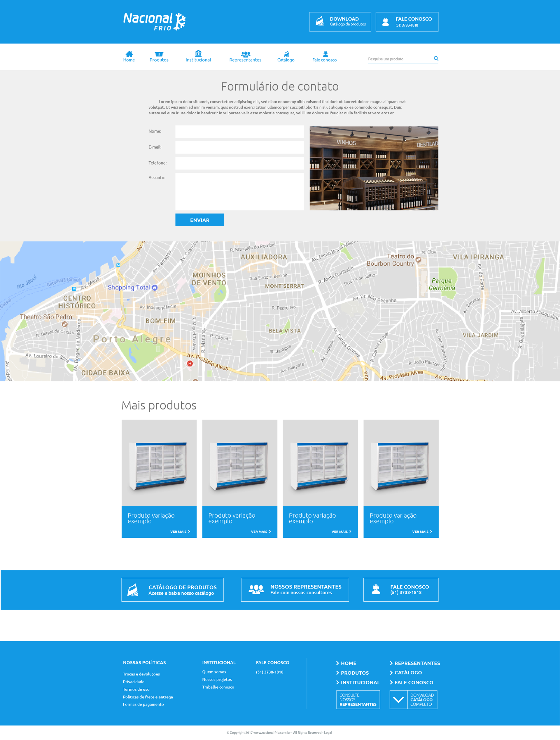Click the second product refrigerator thumbnail

point(239,466)
